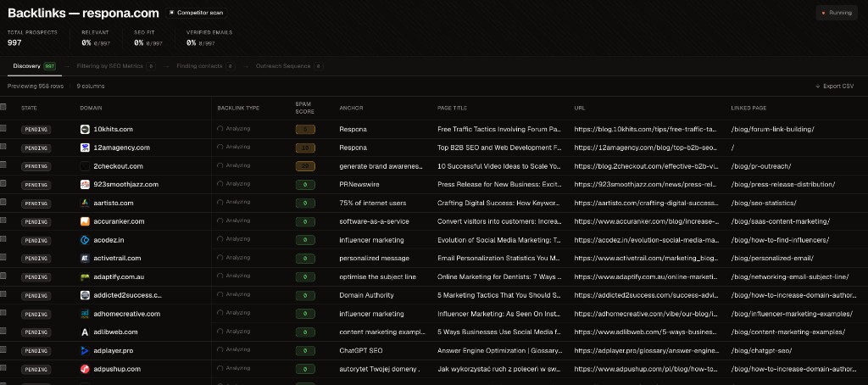868x385 pixels.
Task: Click the adhomecreative.com favicon icon
Action: [x=85, y=314]
